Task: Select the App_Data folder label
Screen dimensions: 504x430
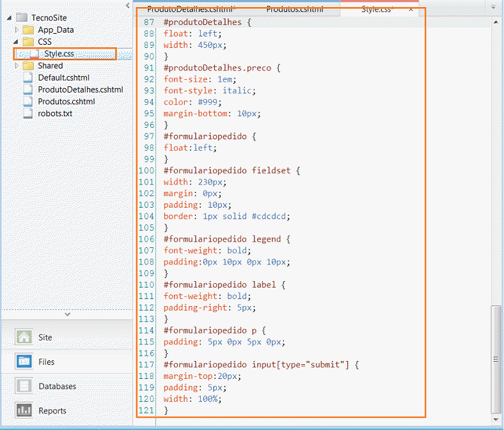Action: tap(56, 30)
